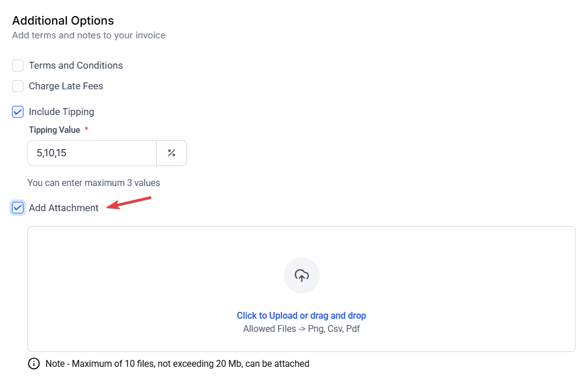The width and height of the screenshot is (587, 392).
Task: Focus the Tipping Value input with 5,10,15
Action: coord(92,153)
